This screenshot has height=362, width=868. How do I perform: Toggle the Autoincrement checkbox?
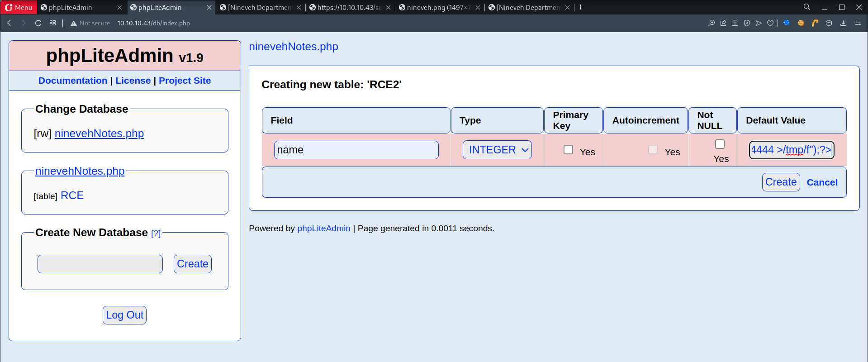[x=653, y=150]
